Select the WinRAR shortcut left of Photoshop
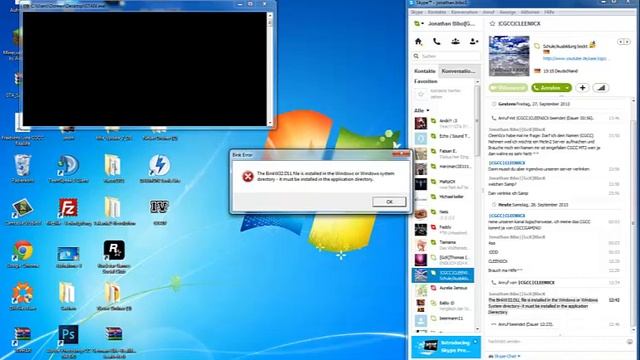 point(22,339)
